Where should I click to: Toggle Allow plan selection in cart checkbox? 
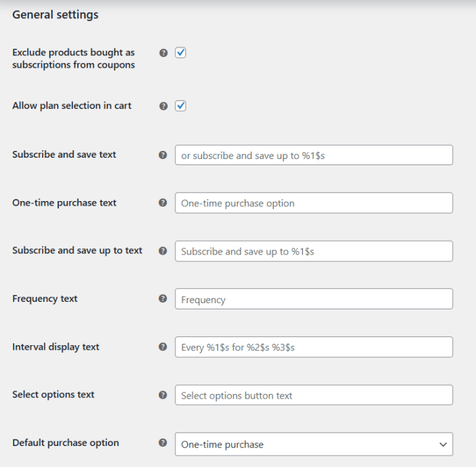(x=181, y=106)
